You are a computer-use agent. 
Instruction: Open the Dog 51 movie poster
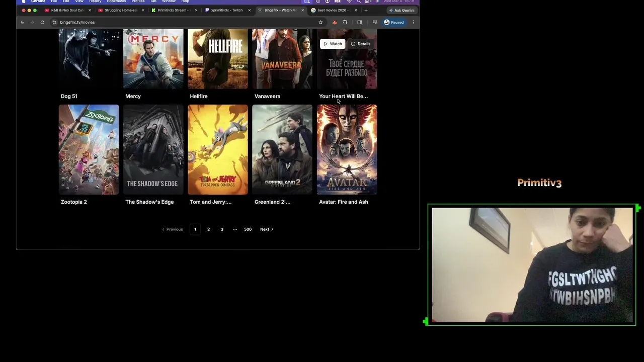(x=89, y=59)
